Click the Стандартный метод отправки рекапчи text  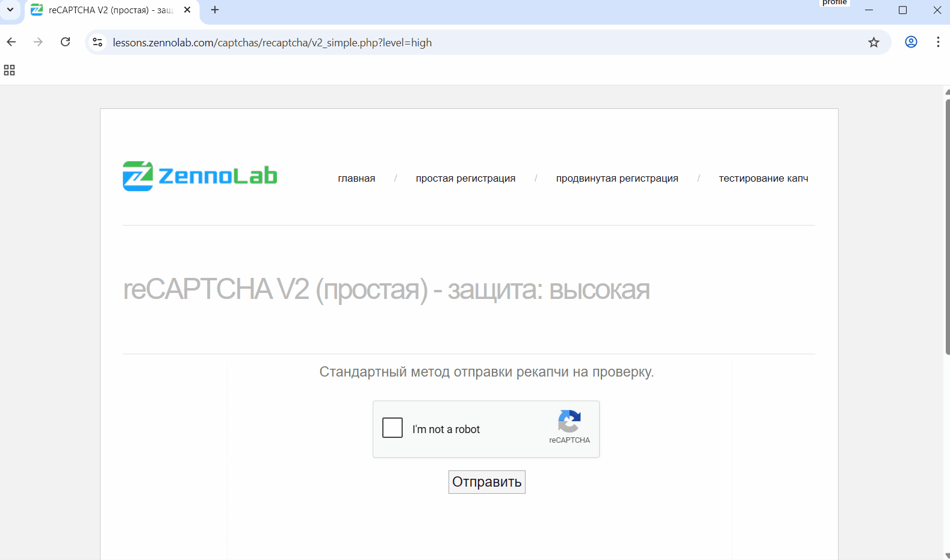[486, 372]
